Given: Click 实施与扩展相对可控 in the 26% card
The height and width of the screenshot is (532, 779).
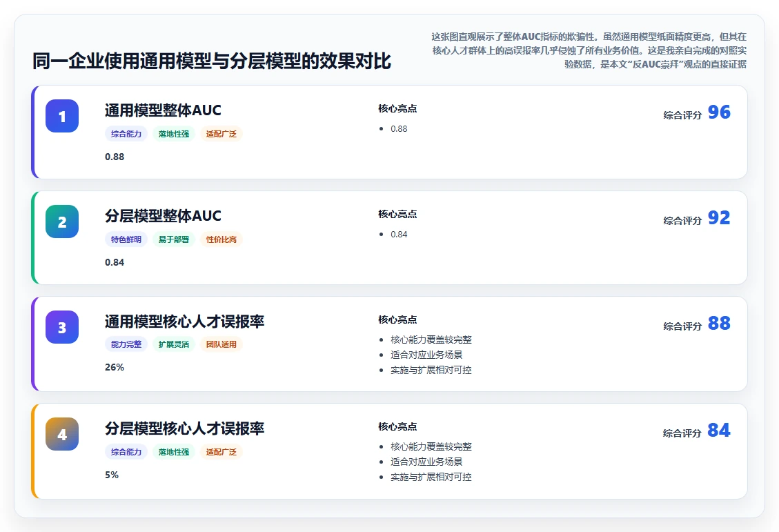Looking at the screenshot, I should click(431, 370).
